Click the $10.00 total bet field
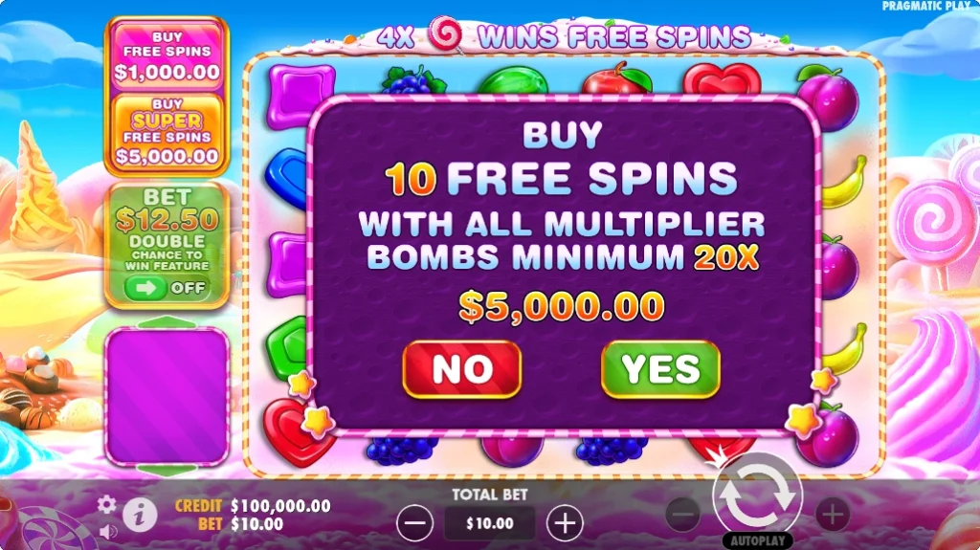The image size is (980, 550). point(490,523)
